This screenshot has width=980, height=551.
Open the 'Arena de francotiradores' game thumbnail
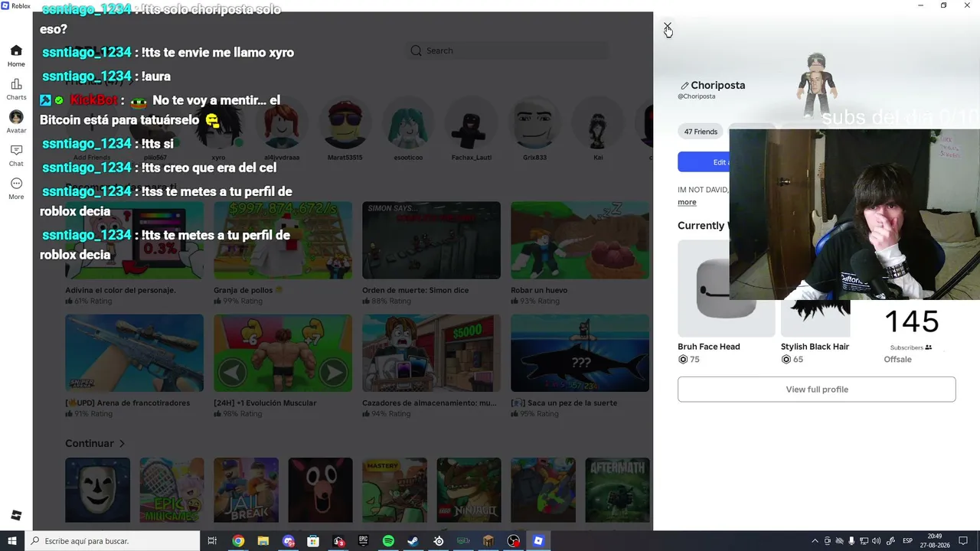[134, 353]
